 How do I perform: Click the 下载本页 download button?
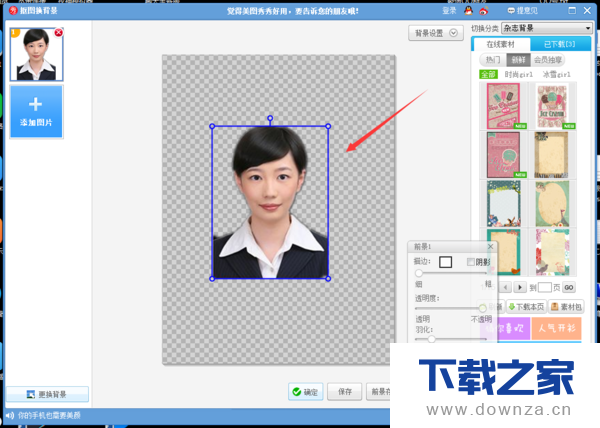point(526,307)
